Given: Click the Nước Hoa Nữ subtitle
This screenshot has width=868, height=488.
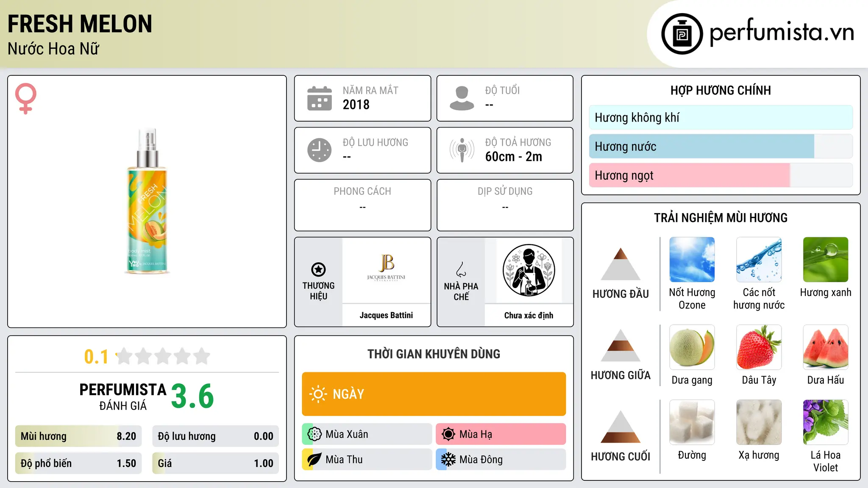Looking at the screenshot, I should [53, 49].
